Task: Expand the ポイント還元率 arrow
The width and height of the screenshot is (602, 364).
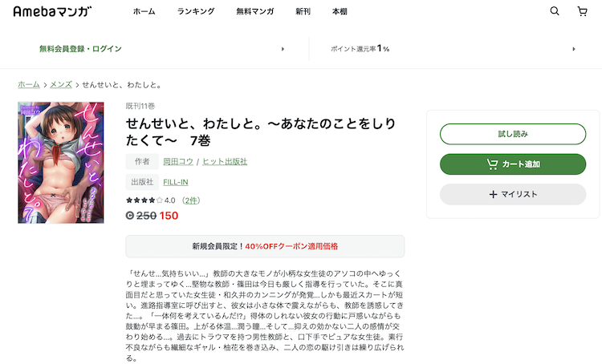Action: click(574, 49)
